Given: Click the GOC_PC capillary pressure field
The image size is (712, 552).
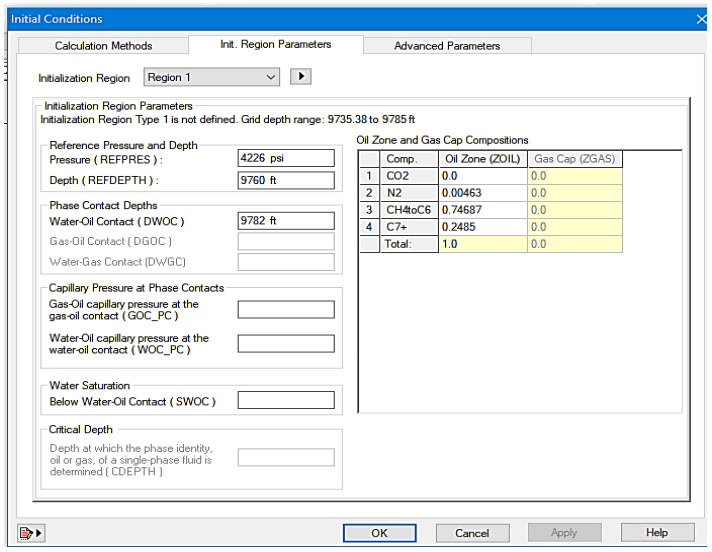Looking at the screenshot, I should (x=285, y=310).
